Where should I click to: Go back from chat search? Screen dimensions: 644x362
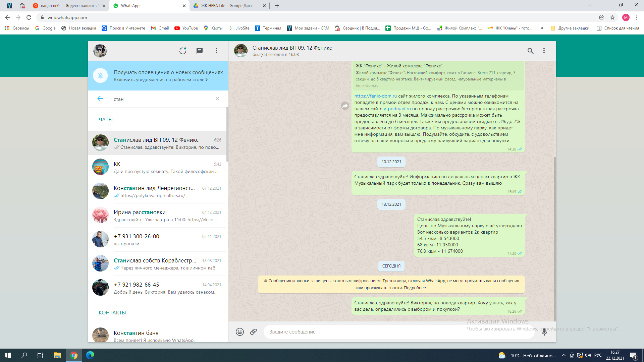(x=100, y=99)
